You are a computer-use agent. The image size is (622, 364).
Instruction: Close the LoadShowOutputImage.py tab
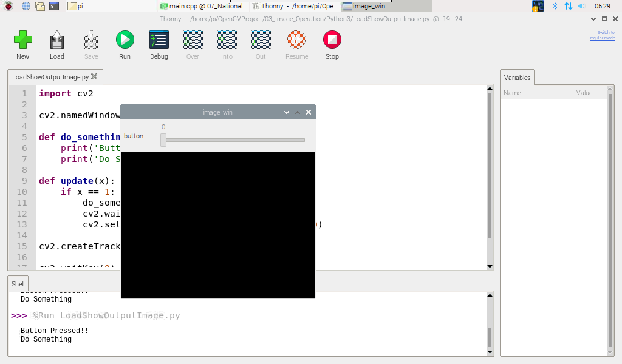point(94,76)
